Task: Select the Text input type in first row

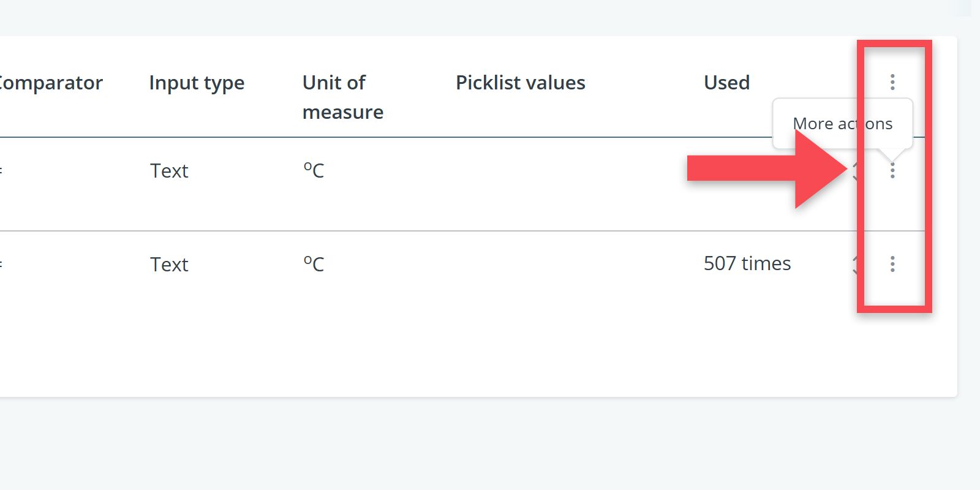Action: point(169,171)
